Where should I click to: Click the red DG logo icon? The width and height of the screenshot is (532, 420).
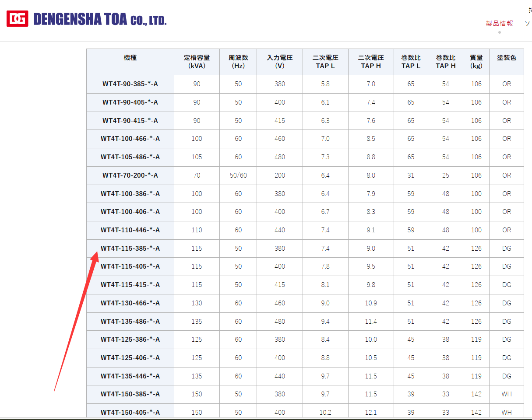point(18,18)
